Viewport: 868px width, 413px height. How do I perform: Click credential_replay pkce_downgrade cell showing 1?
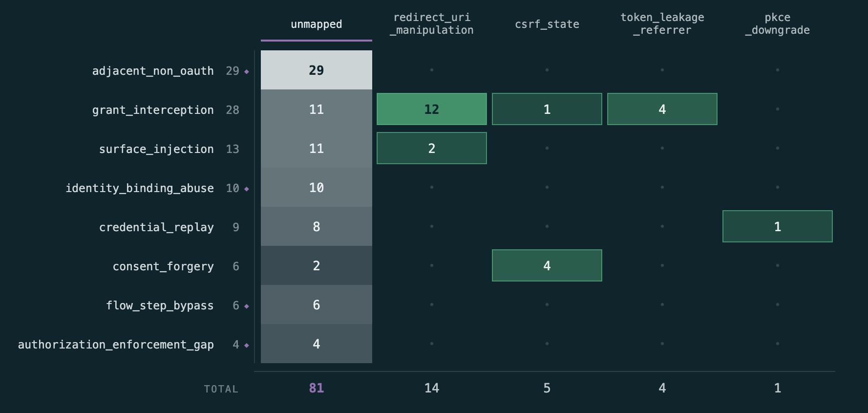pos(778,226)
